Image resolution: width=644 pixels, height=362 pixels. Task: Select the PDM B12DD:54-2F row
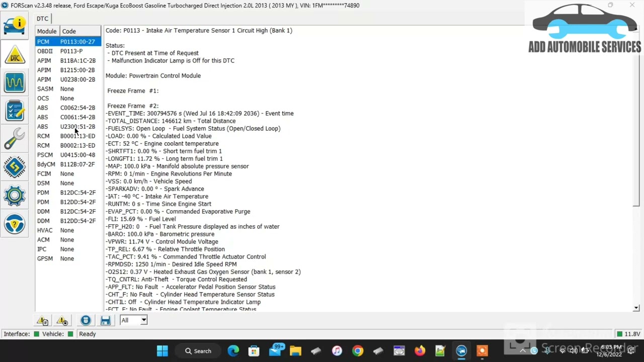coord(68,202)
